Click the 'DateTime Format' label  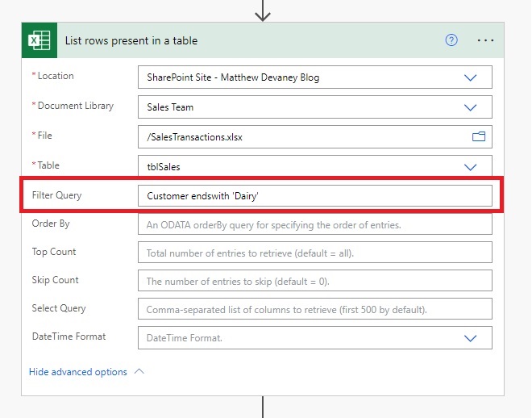[69, 336]
